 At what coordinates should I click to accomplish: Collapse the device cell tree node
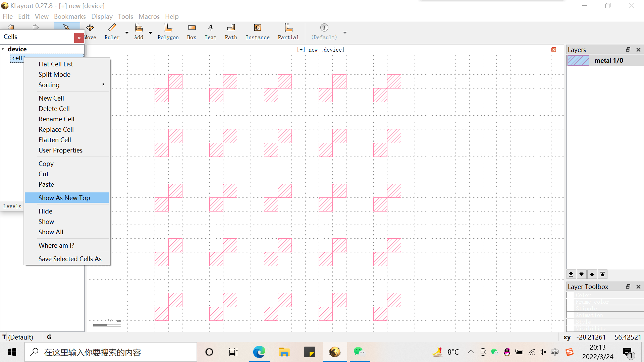[3, 49]
